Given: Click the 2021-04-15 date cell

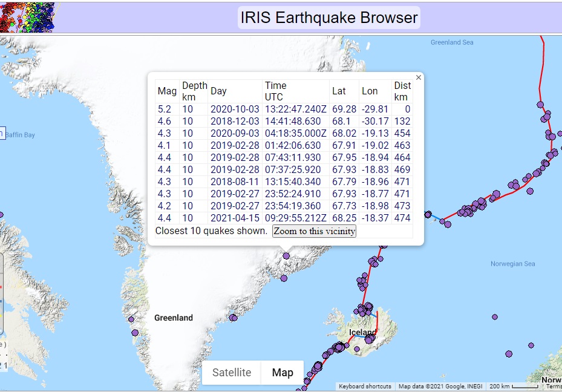Looking at the screenshot, I should pyautogui.click(x=235, y=218).
